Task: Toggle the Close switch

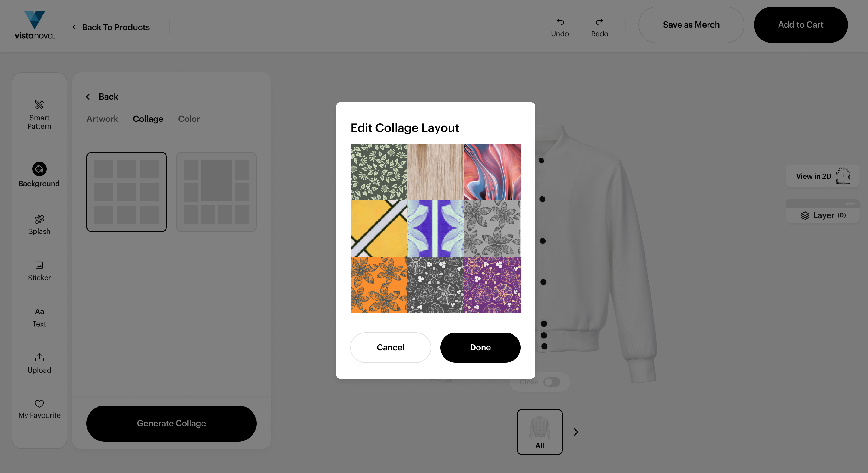Action: [x=552, y=382]
